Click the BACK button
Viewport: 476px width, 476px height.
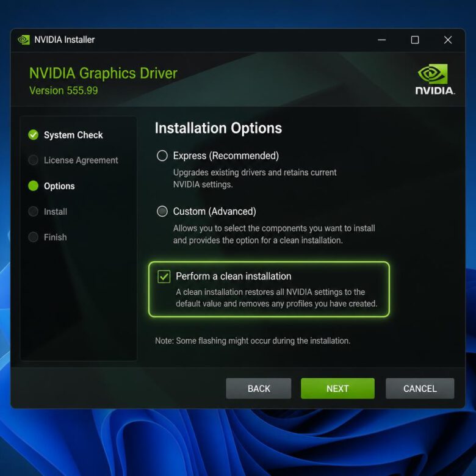(x=259, y=388)
